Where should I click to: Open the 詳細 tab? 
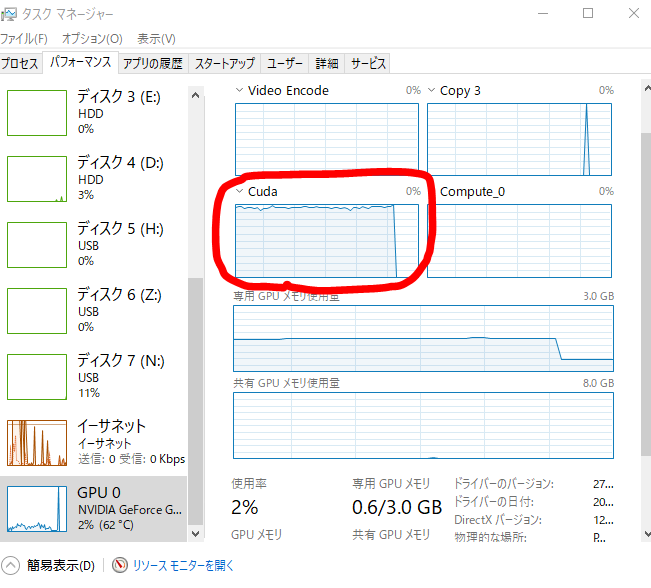coord(327,64)
